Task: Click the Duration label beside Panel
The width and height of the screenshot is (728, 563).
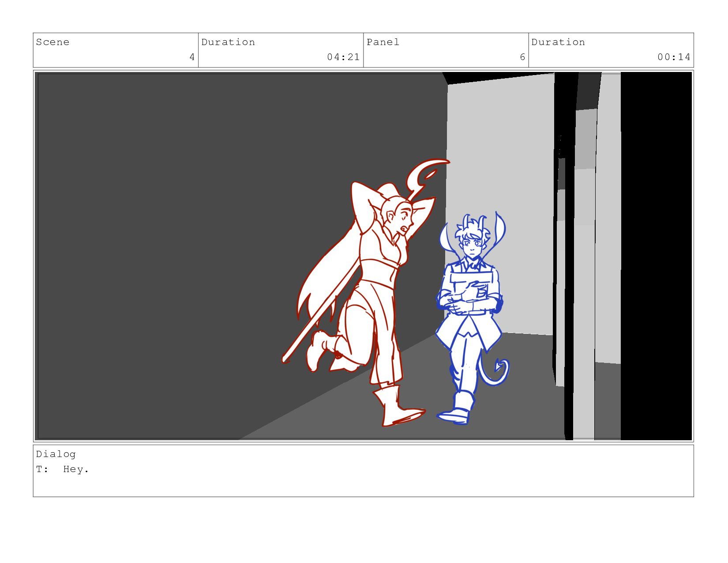Action: (558, 42)
